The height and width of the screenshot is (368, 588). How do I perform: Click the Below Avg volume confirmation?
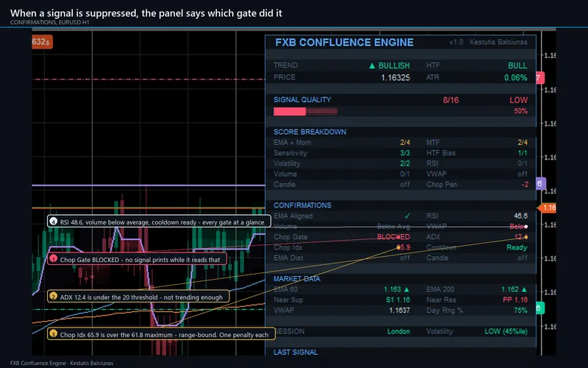(x=393, y=227)
